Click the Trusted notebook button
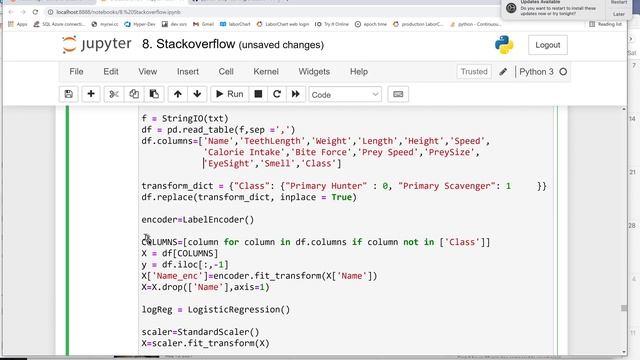Screen dimensions: 640x360 [x=474, y=72]
